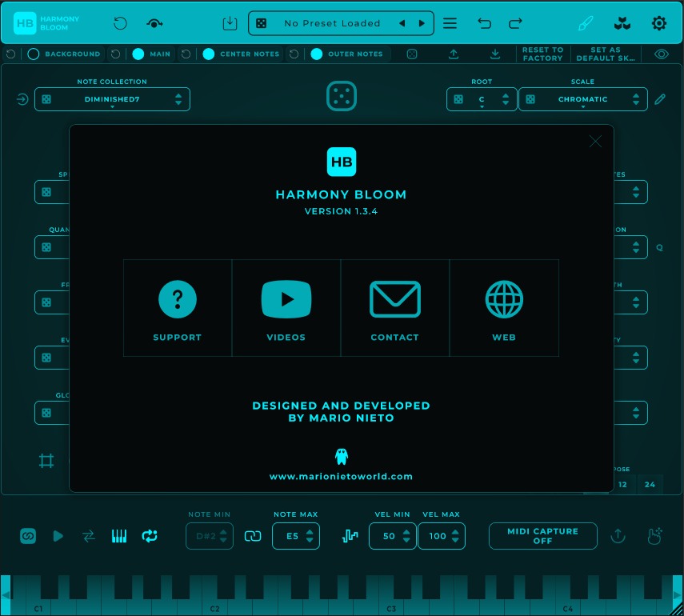Go to previous preset arrow
The image size is (684, 616).
402,23
